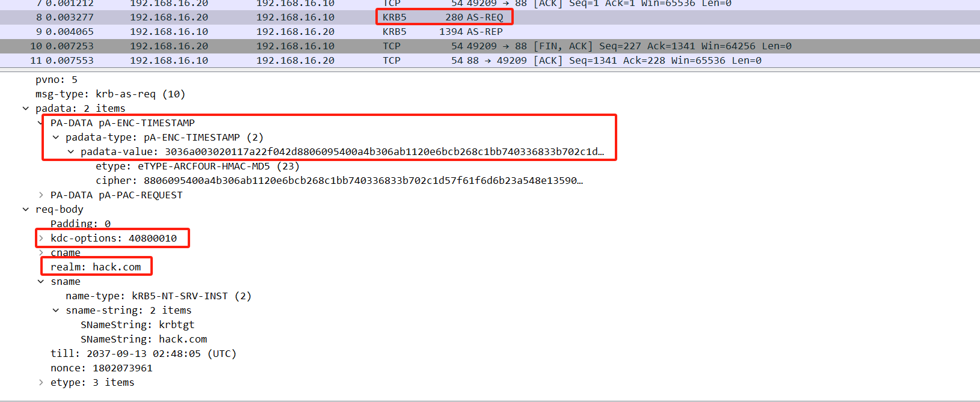Collapse the sname tree node
The image size is (980, 402).
coord(41,282)
